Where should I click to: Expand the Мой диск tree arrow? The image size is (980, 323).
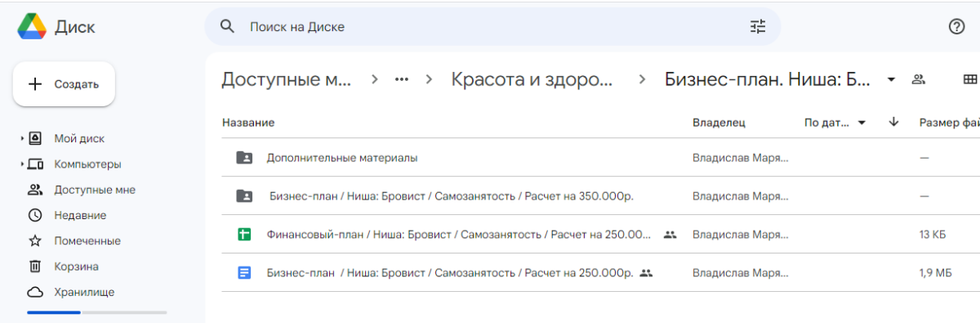22,139
